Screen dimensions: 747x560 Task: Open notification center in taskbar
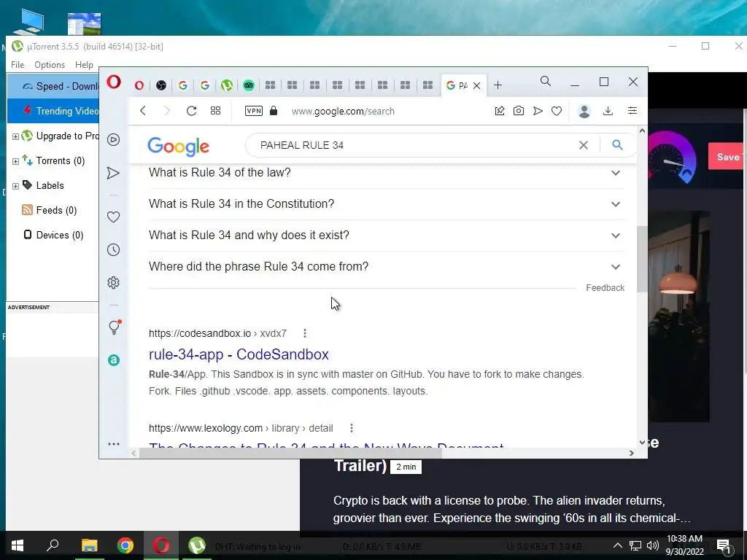click(724, 545)
